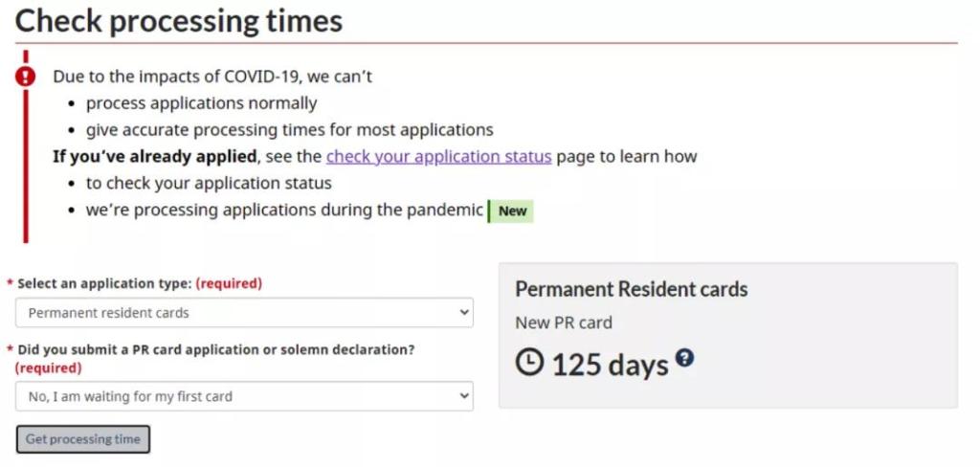980x467 pixels.
Task: Click the '125 days' processing time text
Action: [x=610, y=364]
